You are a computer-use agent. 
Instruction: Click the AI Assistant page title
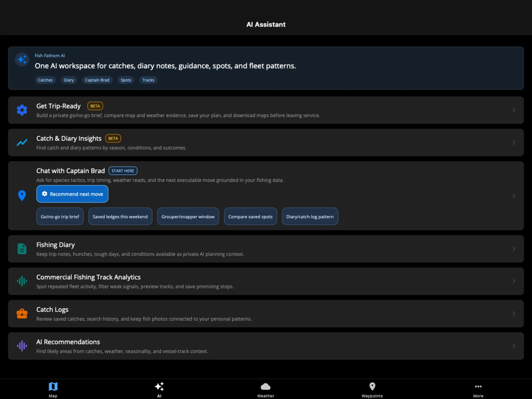pos(266,25)
